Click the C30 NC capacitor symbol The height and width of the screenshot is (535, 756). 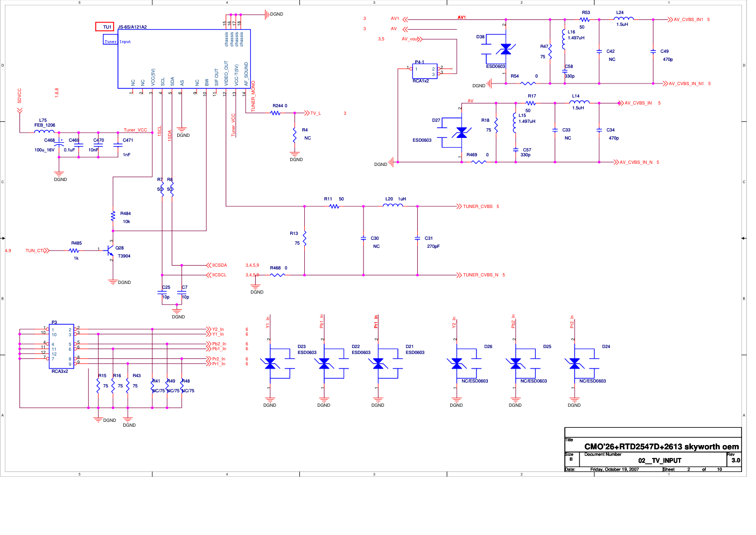click(x=363, y=238)
